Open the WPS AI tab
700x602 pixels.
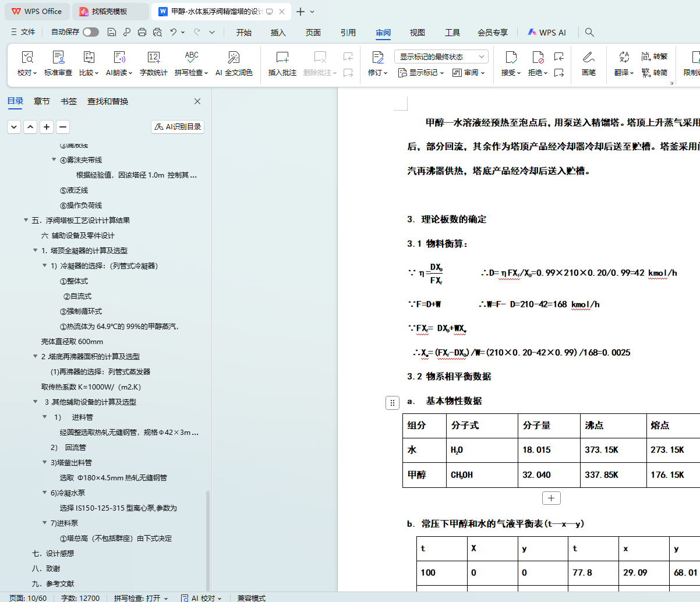point(547,33)
